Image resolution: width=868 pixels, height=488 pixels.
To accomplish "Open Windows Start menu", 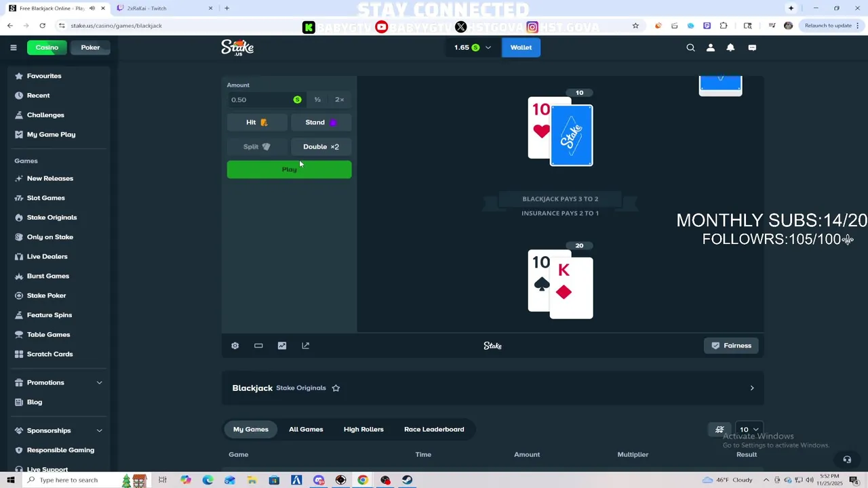I will tap(10, 480).
